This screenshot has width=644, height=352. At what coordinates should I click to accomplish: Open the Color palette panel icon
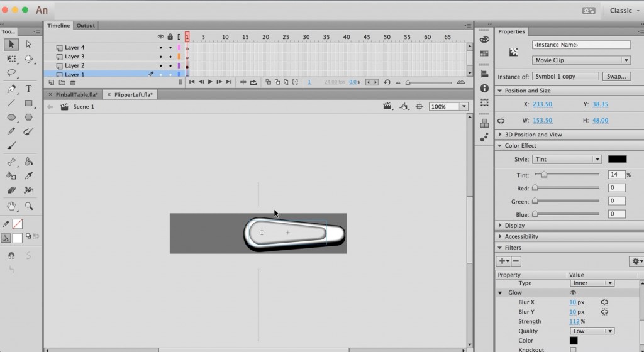pyautogui.click(x=484, y=40)
